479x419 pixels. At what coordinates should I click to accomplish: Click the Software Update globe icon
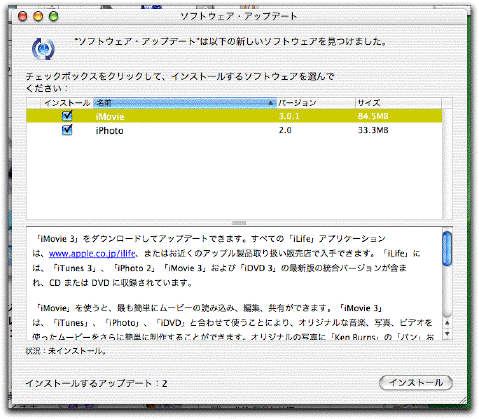point(43,49)
